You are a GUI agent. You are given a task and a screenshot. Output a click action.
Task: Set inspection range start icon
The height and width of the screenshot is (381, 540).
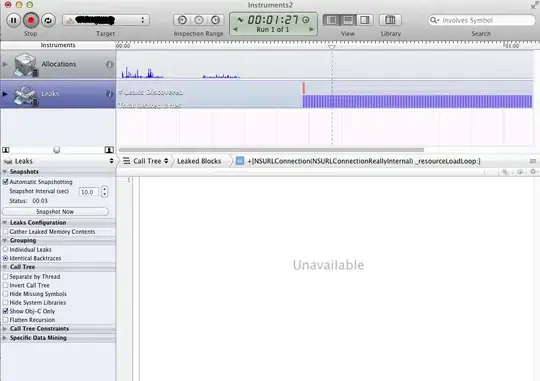coord(182,20)
